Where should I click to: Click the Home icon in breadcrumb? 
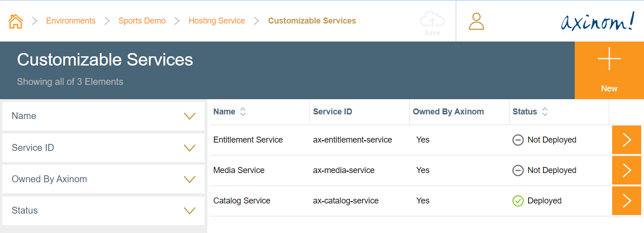[16, 21]
